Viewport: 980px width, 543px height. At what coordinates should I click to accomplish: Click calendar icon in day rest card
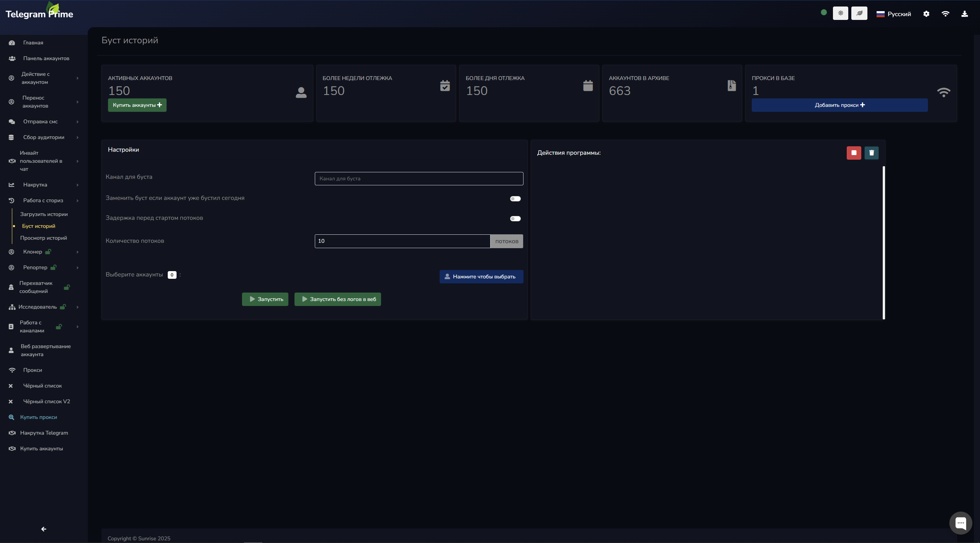coord(588,85)
